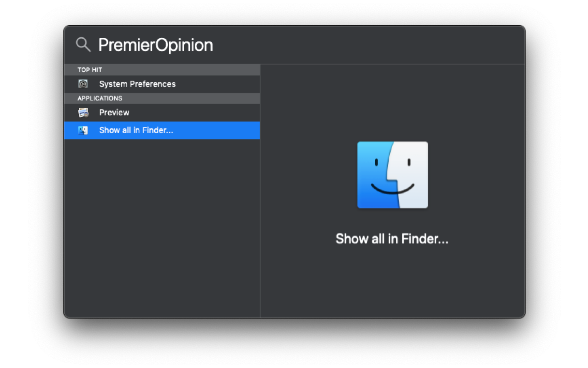Click the System Preferences gear icon
588x368 pixels.
83,84
